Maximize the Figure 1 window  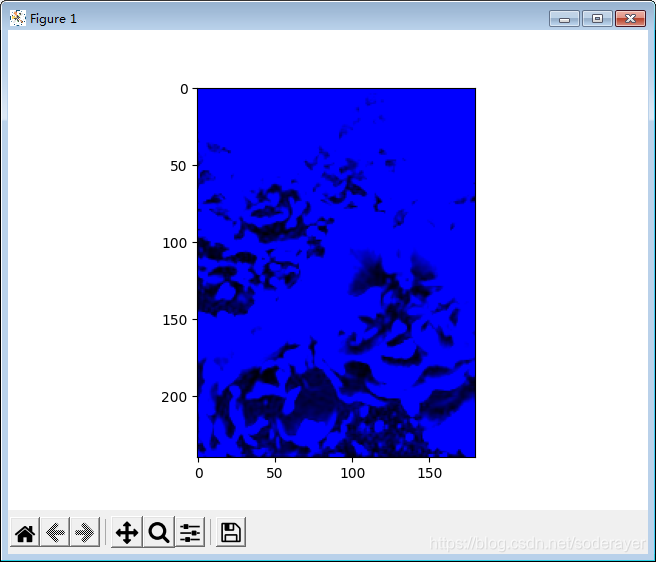[x=597, y=19]
